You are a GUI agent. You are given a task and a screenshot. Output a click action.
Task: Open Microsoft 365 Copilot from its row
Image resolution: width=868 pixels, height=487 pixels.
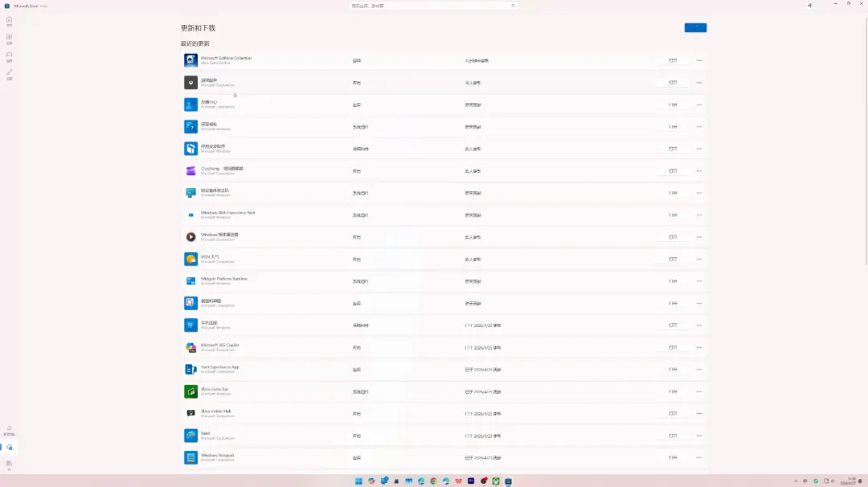[673, 347]
